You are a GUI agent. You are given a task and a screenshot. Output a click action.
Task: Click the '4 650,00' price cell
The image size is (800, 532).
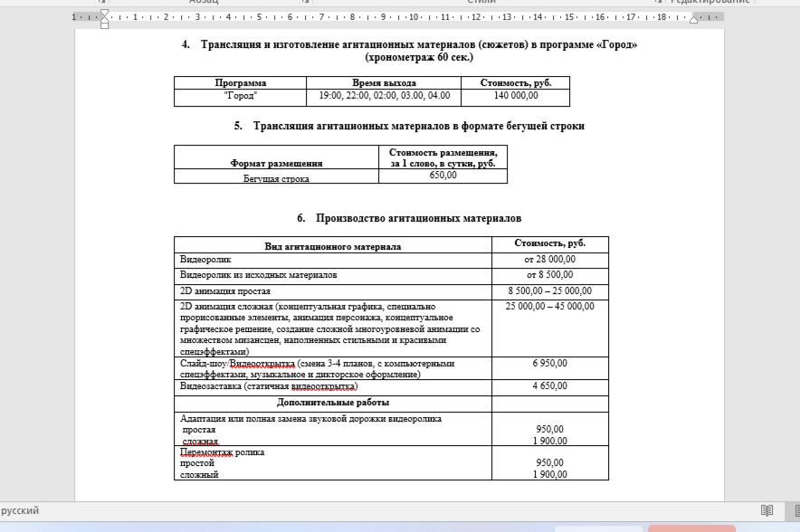tap(550, 387)
